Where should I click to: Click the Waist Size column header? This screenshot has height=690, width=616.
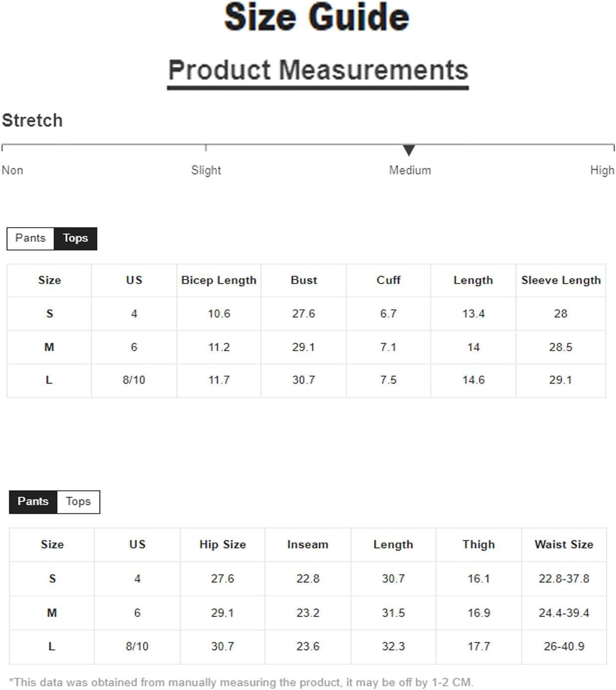564,545
